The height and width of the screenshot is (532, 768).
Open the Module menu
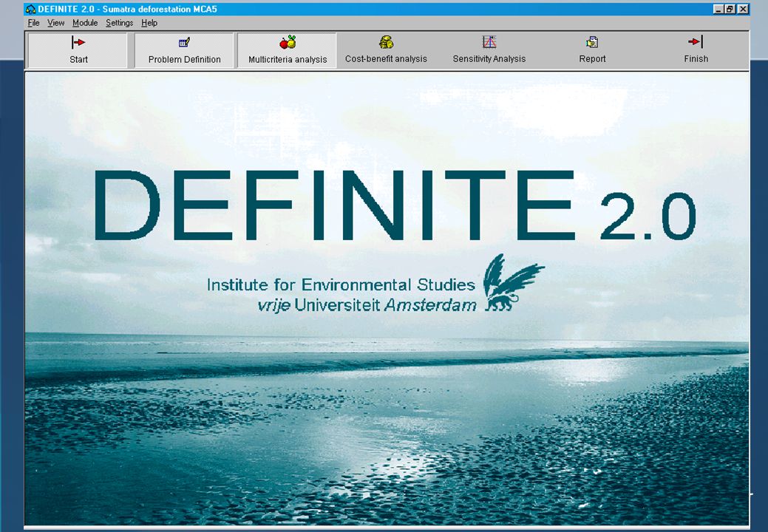(85, 23)
